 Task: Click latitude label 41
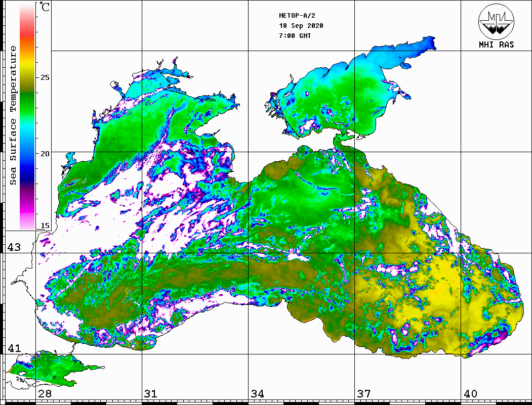(14, 348)
